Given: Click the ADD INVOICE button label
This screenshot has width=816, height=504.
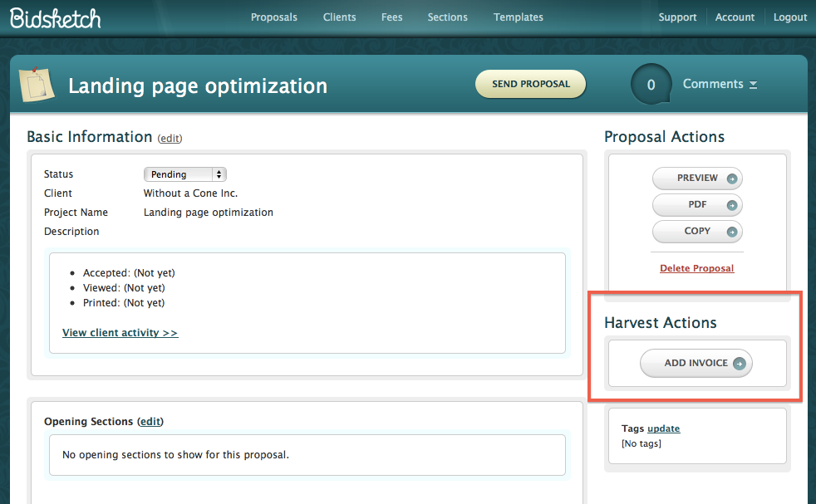Looking at the screenshot, I should [696, 363].
